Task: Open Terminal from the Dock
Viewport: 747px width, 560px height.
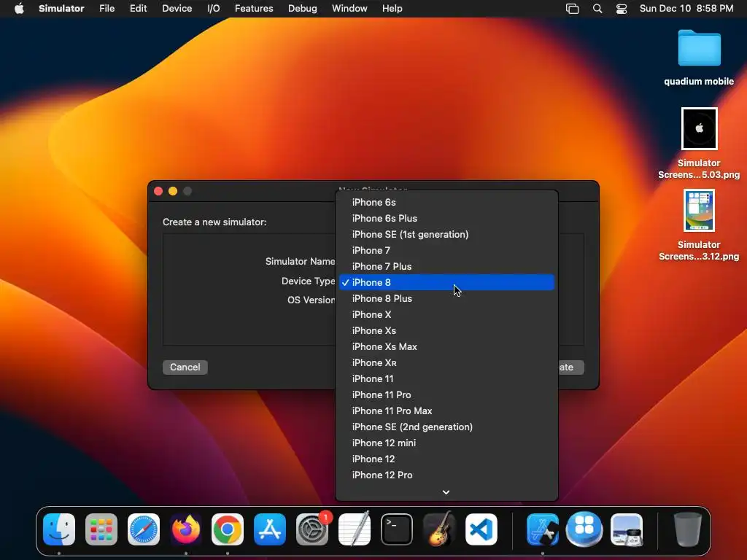Action: pyautogui.click(x=396, y=529)
